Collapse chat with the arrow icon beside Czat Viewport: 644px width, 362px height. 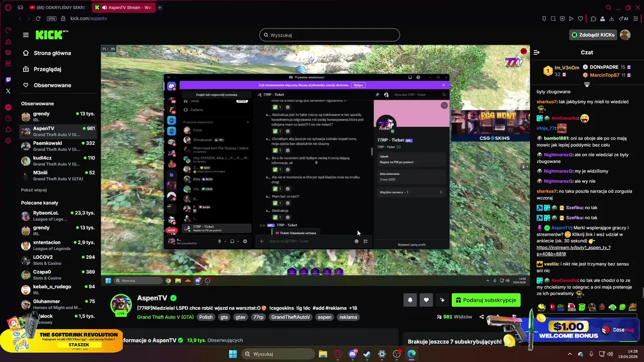coord(536,52)
